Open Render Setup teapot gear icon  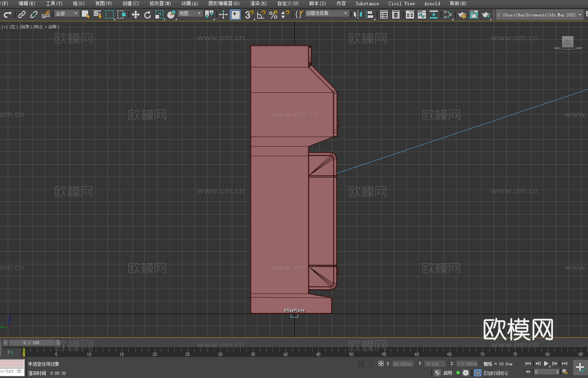[462, 14]
